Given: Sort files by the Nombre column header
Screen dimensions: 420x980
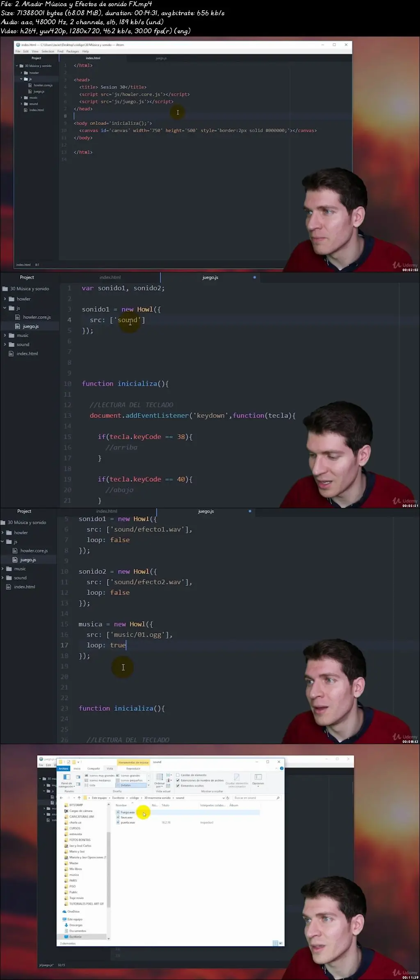Looking at the screenshot, I should click(x=121, y=805).
